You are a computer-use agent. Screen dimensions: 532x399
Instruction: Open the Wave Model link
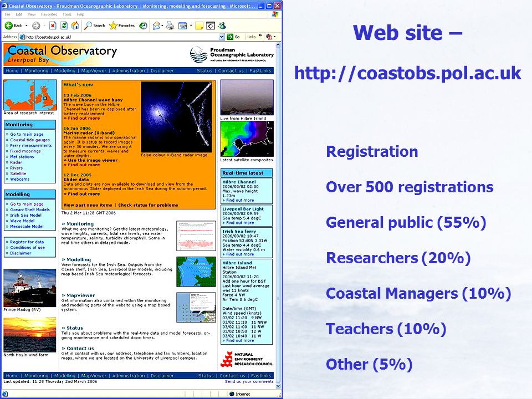point(22,221)
